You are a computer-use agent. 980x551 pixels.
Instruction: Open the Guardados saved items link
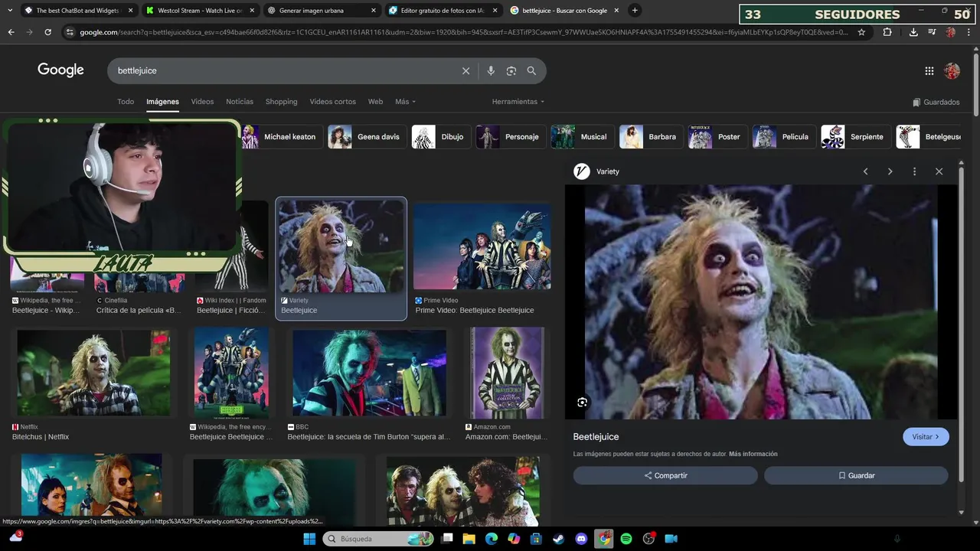pyautogui.click(x=936, y=102)
